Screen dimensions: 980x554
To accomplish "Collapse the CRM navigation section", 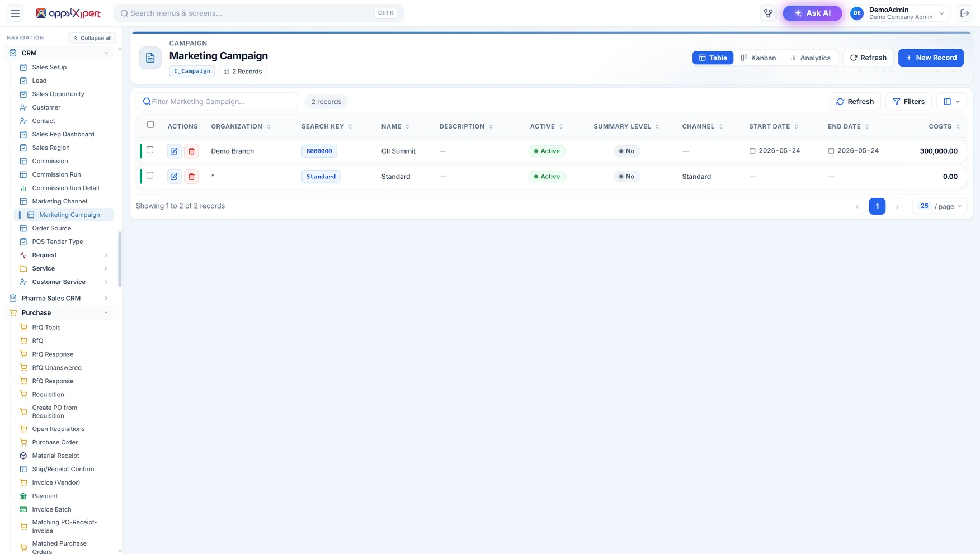I will click(x=59, y=53).
